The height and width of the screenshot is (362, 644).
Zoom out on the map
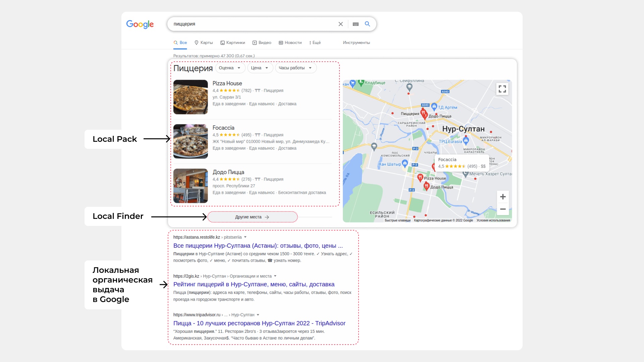pyautogui.click(x=502, y=209)
